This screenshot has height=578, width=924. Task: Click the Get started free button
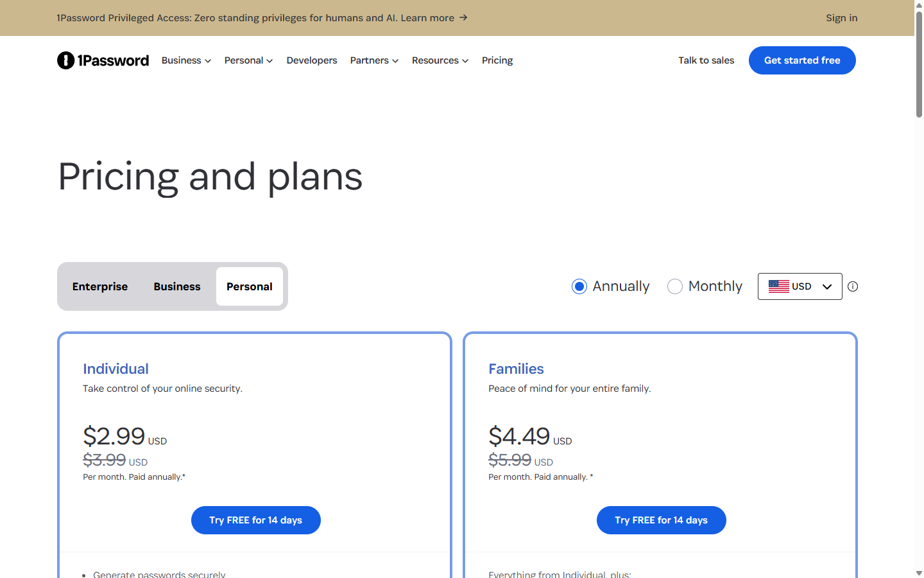click(x=802, y=60)
